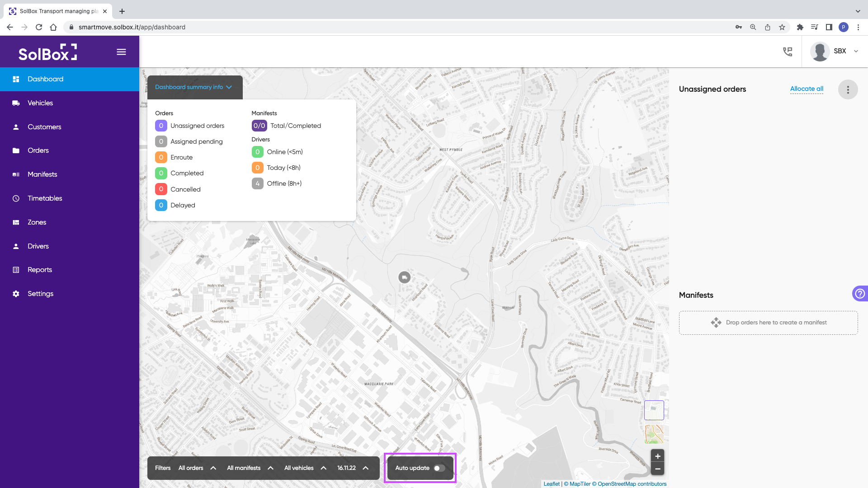The width and height of the screenshot is (868, 488).
Task: Open the Vehicles section in sidebar
Action: pos(40,103)
